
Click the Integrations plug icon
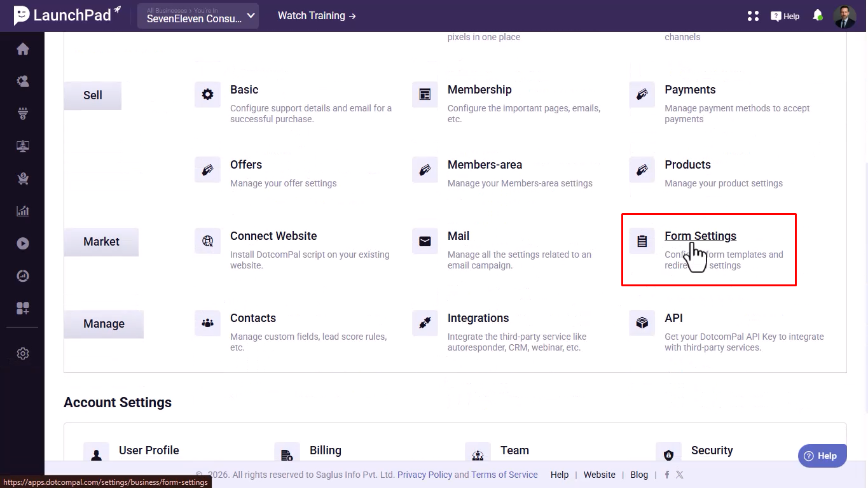pyautogui.click(x=425, y=323)
